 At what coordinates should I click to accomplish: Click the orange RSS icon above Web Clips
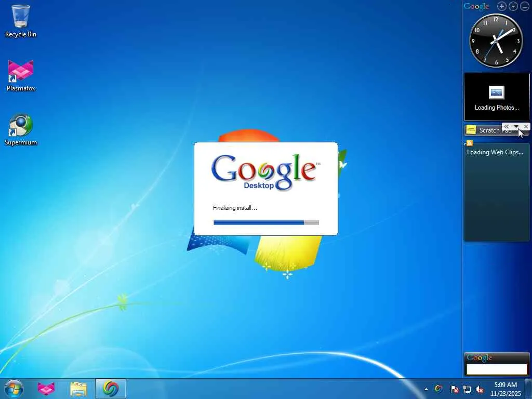pyautogui.click(x=470, y=143)
